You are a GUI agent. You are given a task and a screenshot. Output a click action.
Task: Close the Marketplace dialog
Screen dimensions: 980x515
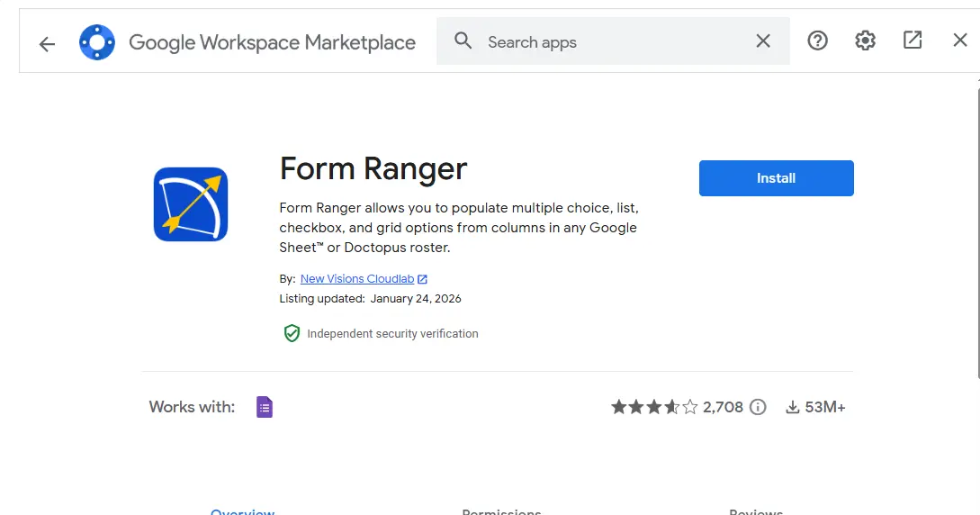(960, 41)
